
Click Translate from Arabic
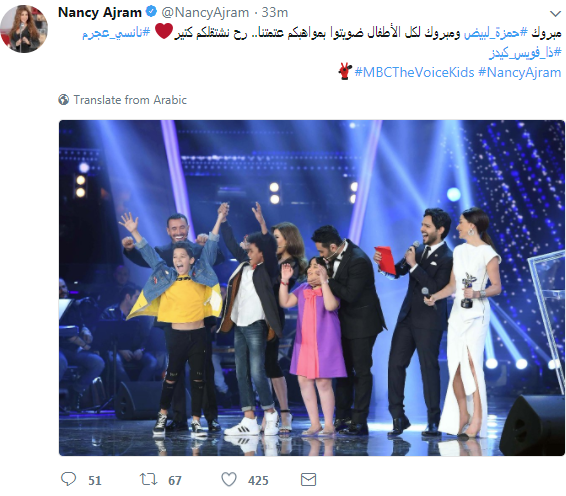(130, 100)
